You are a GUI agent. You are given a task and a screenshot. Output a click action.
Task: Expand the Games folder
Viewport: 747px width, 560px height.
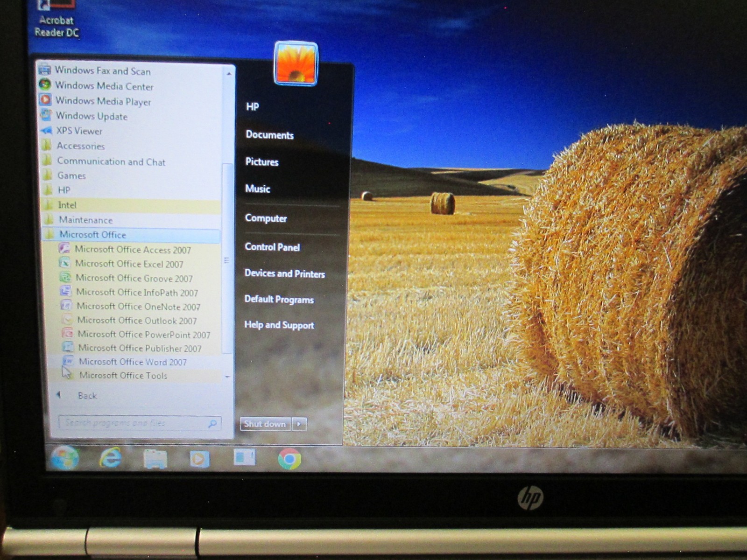(x=64, y=175)
